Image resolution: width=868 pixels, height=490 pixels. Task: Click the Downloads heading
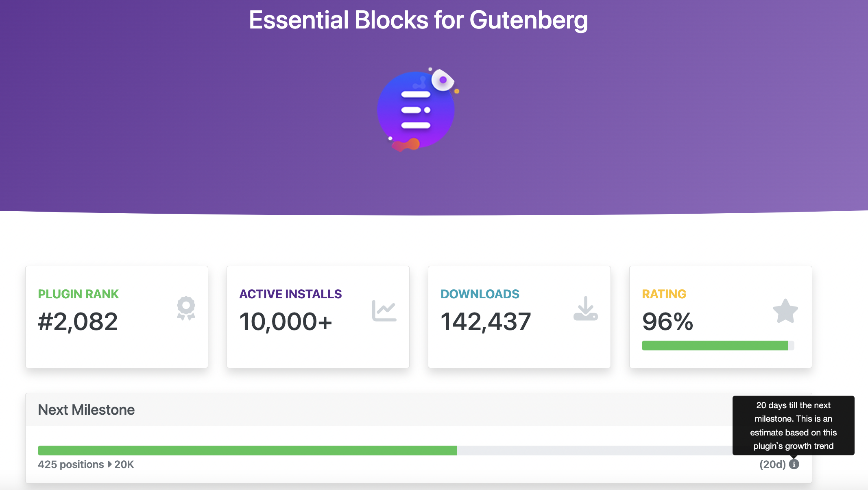(480, 294)
